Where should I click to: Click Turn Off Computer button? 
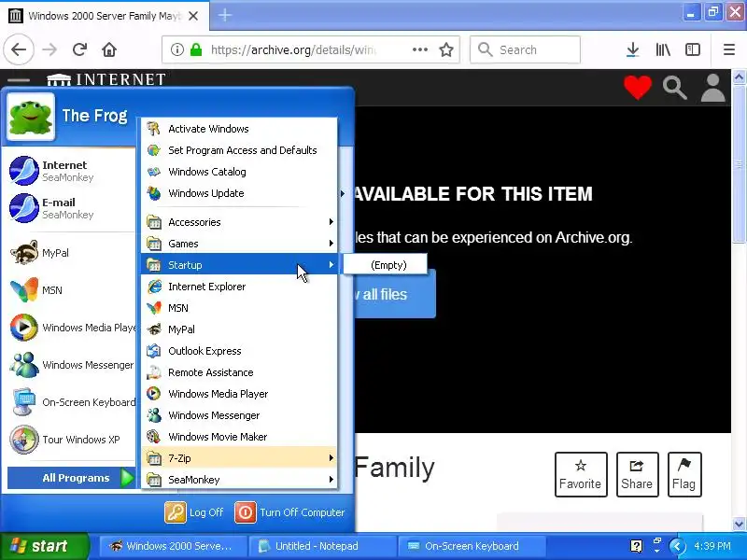pos(289,512)
